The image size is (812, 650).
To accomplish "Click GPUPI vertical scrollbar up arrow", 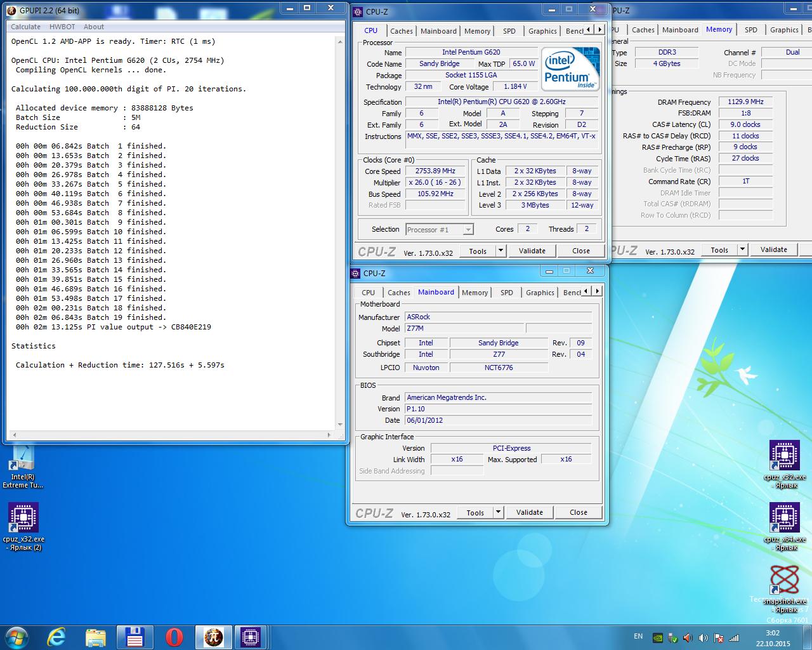I will (x=340, y=41).
